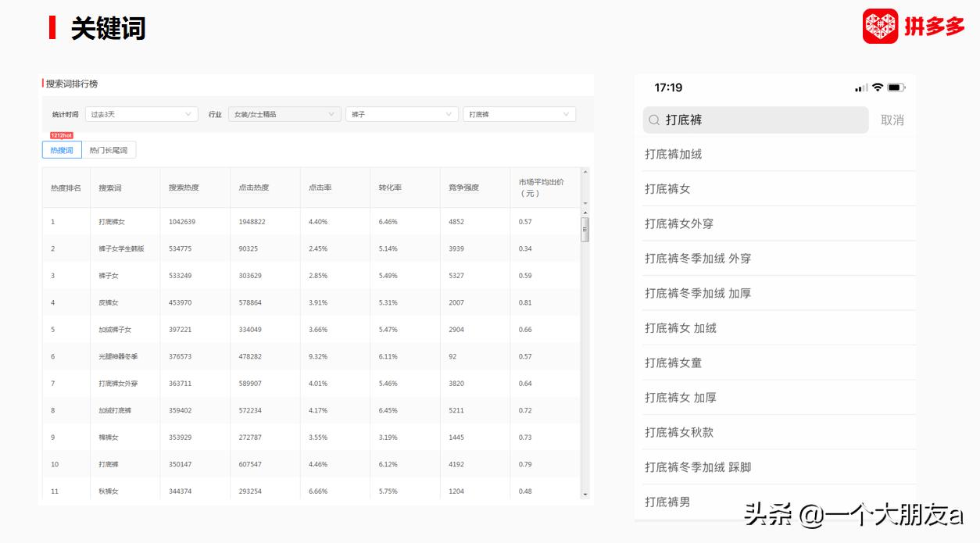Tap the Wi-Fi status icon
Image resolution: width=980 pixels, height=543 pixels.
click(878, 88)
